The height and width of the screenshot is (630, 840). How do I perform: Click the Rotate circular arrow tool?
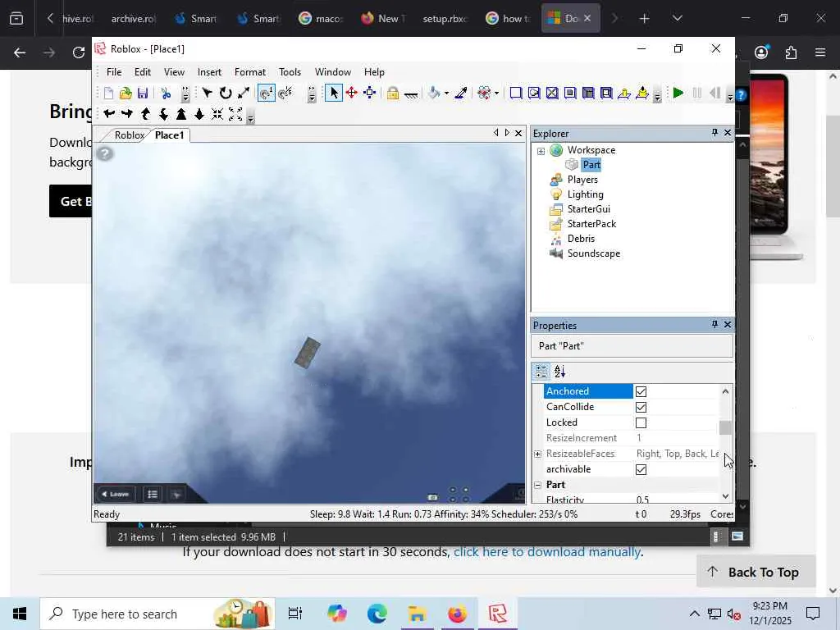(x=226, y=94)
